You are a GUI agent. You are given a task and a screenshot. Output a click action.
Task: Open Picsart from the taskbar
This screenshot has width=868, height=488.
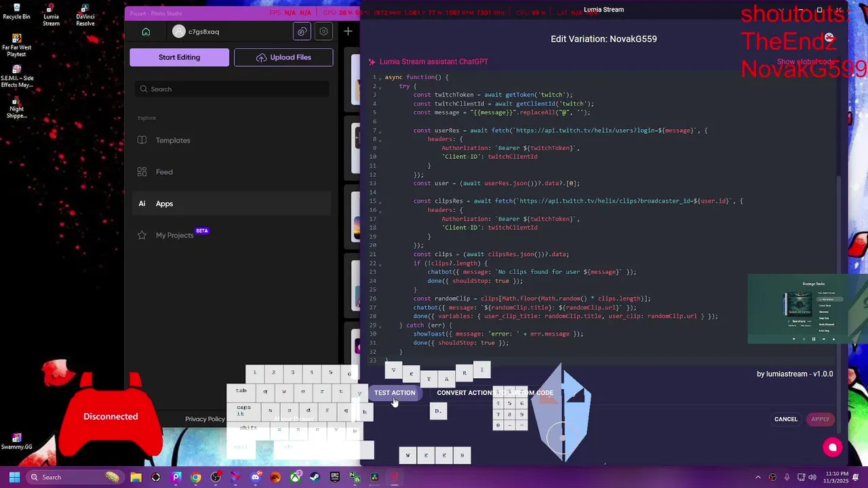tap(176, 477)
